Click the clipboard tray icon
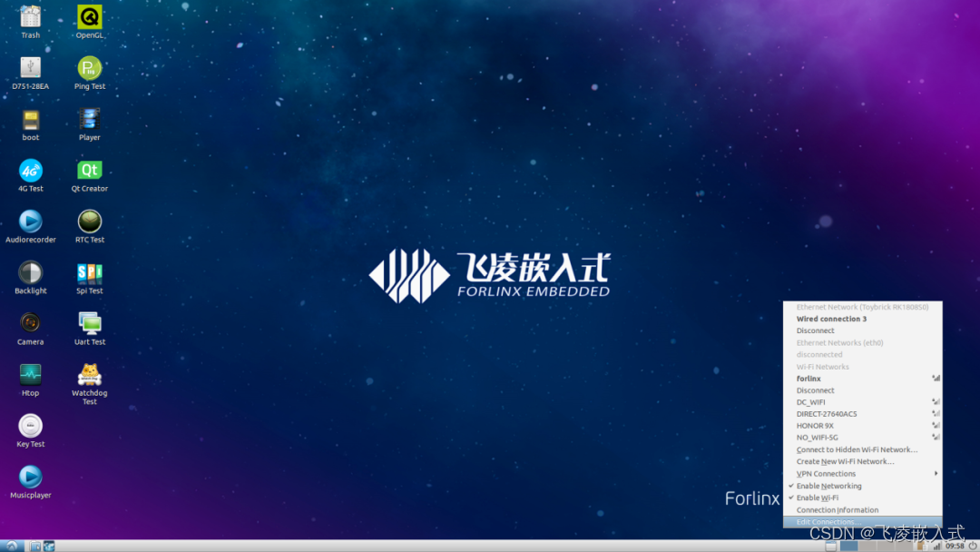 tap(923, 546)
